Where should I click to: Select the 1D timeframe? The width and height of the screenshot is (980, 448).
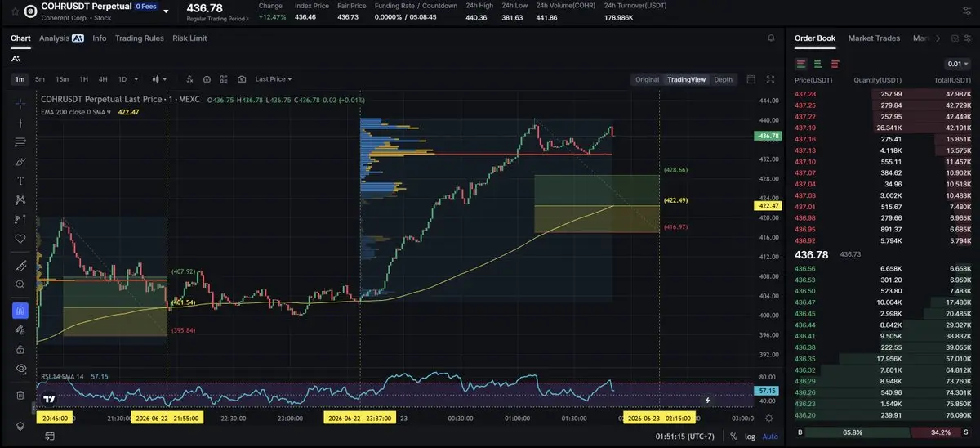[x=122, y=79]
